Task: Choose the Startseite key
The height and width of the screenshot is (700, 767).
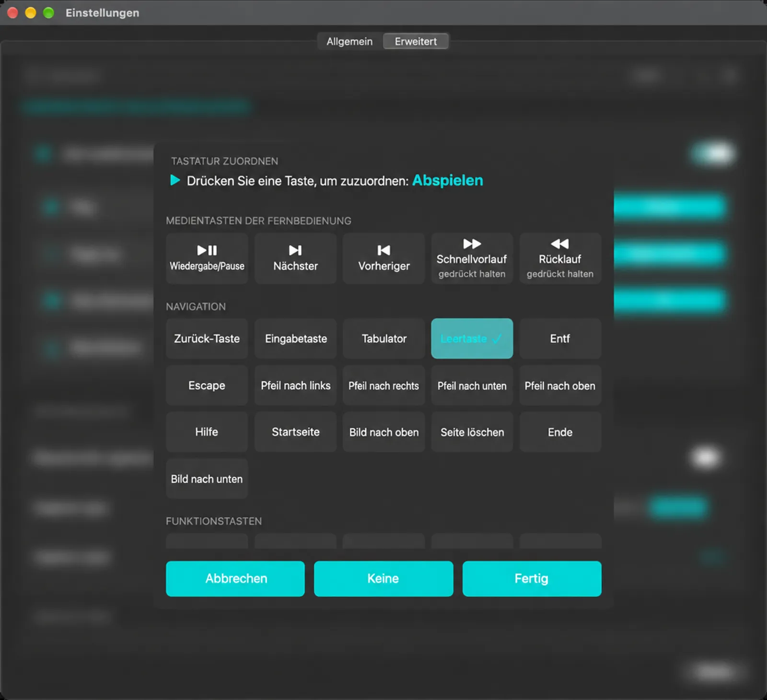Action: pos(295,432)
